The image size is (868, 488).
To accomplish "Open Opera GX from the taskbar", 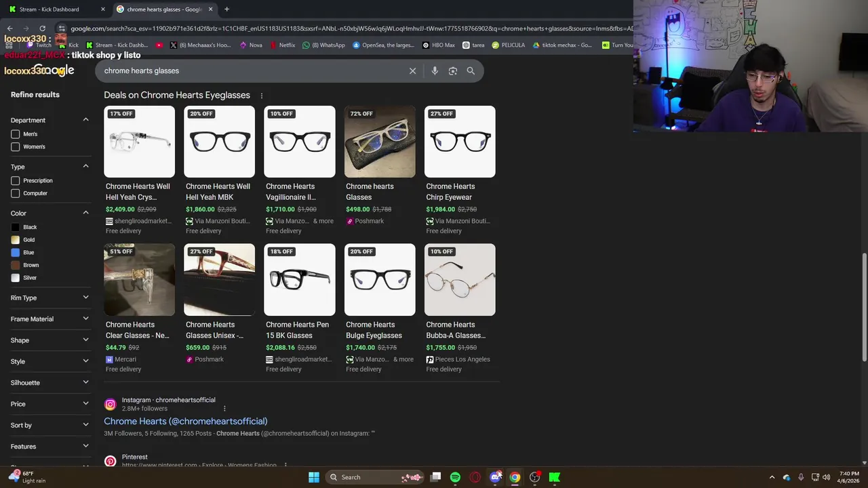I will [x=475, y=477].
